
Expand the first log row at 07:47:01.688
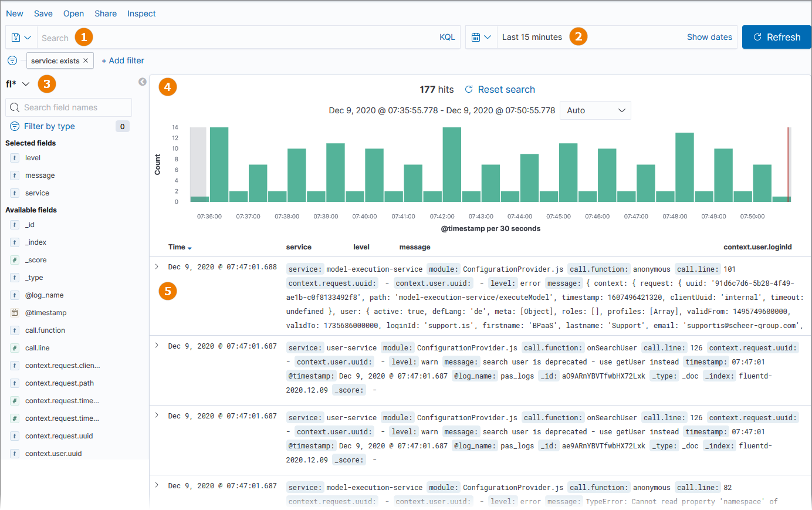pos(157,266)
